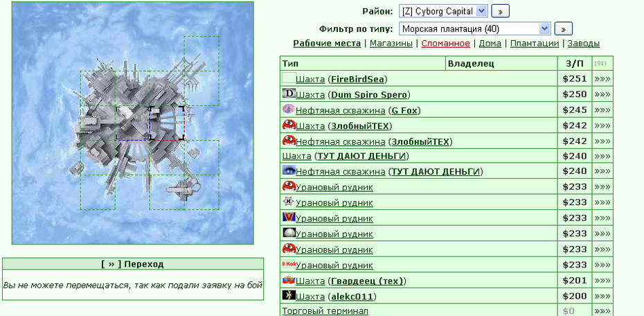Click the star icon beside Урановый рудник

pyautogui.click(x=289, y=202)
